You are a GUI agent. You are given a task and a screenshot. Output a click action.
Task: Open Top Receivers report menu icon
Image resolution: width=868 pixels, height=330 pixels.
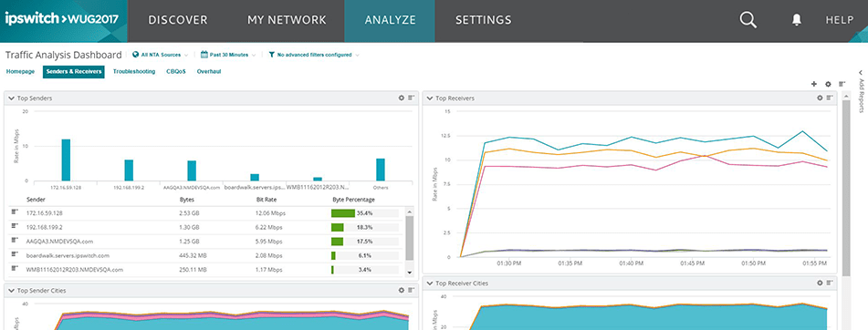[x=830, y=98]
